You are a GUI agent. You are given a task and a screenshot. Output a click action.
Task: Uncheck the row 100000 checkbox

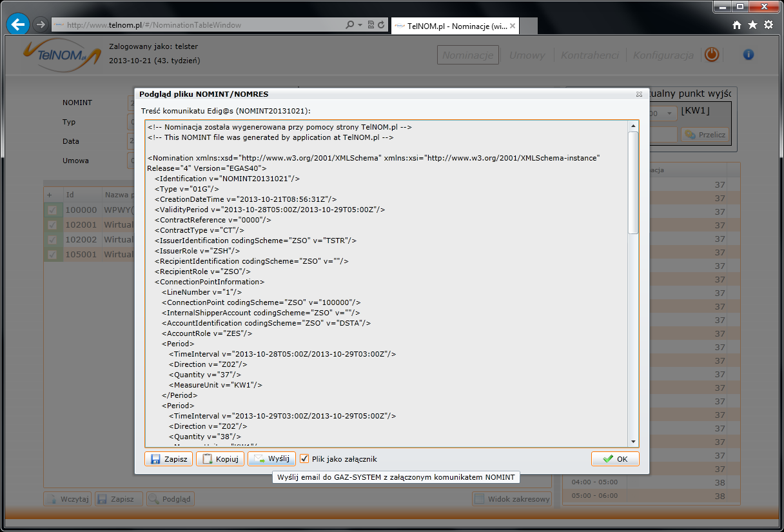coord(52,210)
